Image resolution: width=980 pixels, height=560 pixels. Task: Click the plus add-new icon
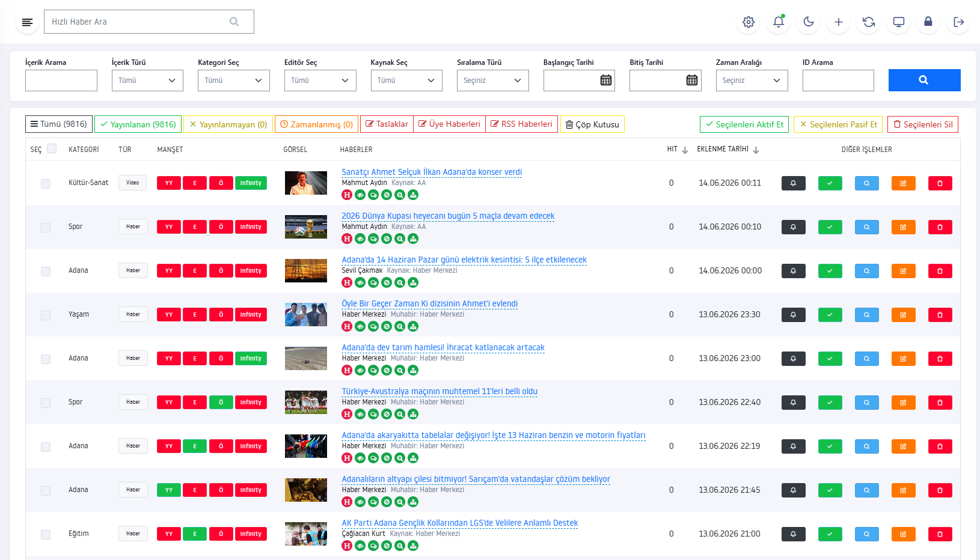coord(839,22)
